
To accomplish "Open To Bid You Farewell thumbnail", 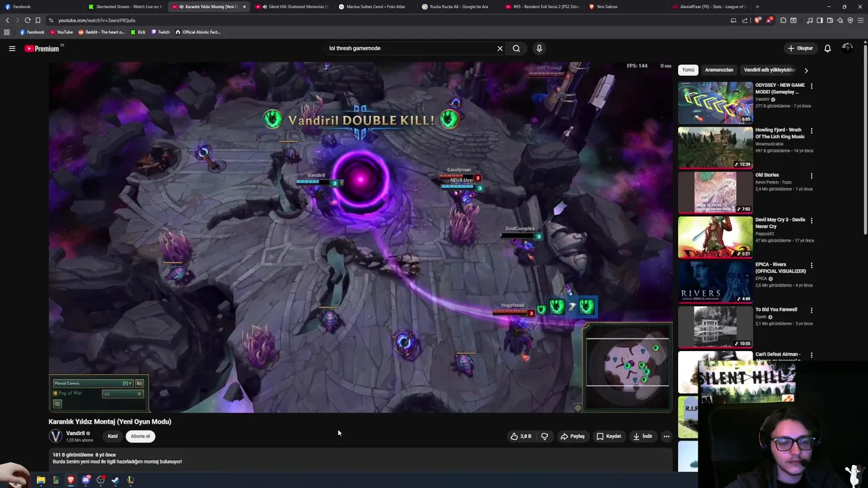I will (x=715, y=327).
